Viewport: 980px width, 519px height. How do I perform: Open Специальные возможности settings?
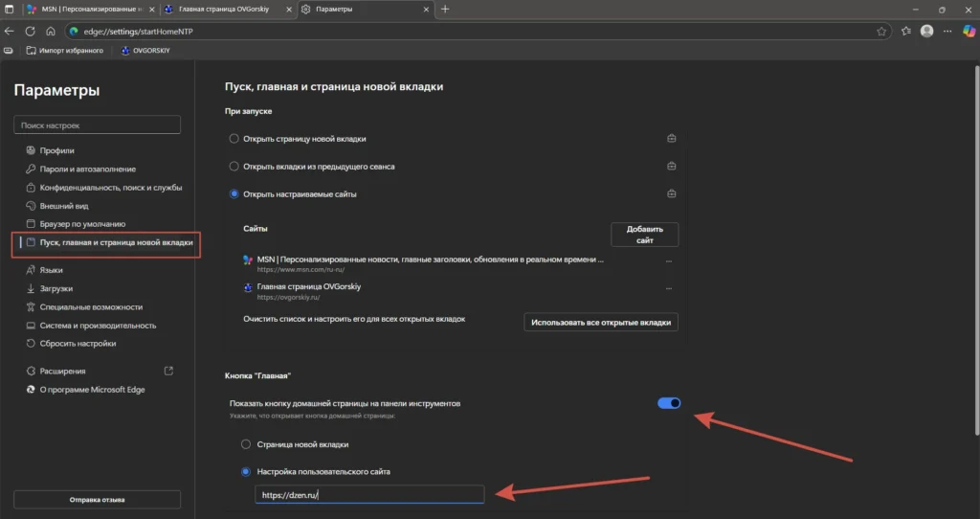coord(91,307)
